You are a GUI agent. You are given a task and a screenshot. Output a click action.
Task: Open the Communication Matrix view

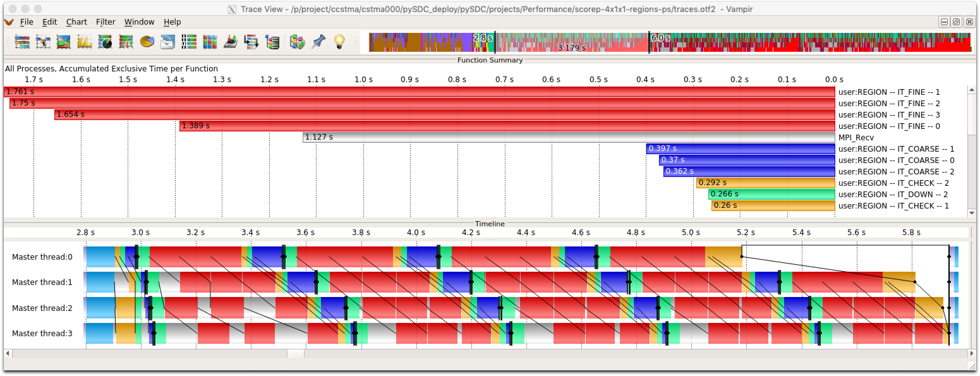pos(210,41)
